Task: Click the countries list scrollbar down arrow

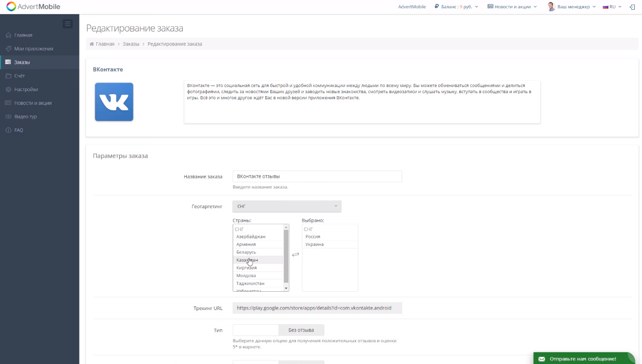Action: [x=286, y=288]
